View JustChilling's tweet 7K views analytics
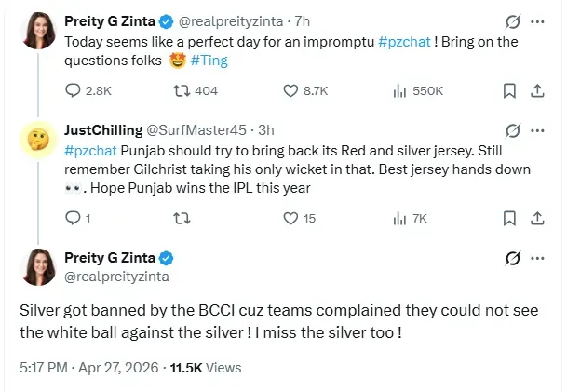The image size is (567, 392). (402, 218)
